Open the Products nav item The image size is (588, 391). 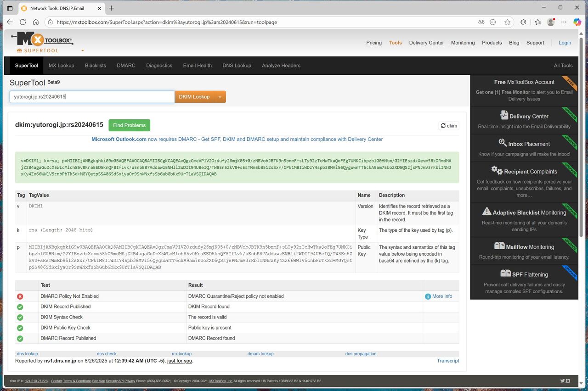[492, 43]
